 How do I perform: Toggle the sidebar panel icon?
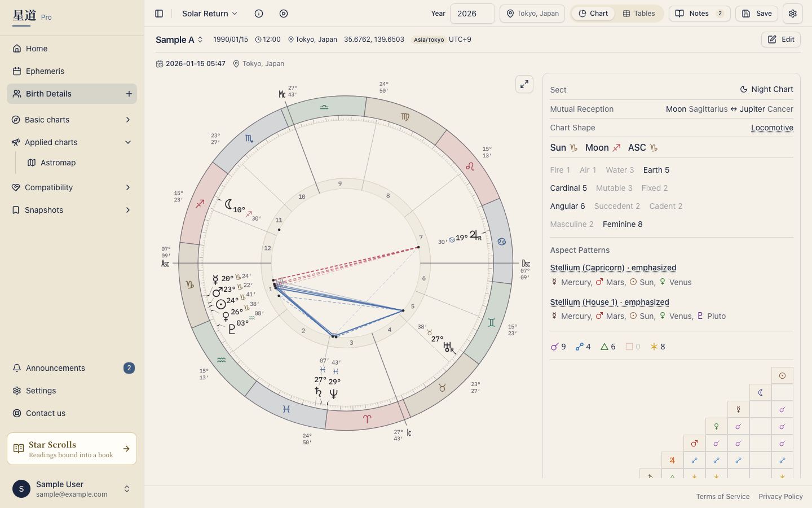[x=159, y=14]
